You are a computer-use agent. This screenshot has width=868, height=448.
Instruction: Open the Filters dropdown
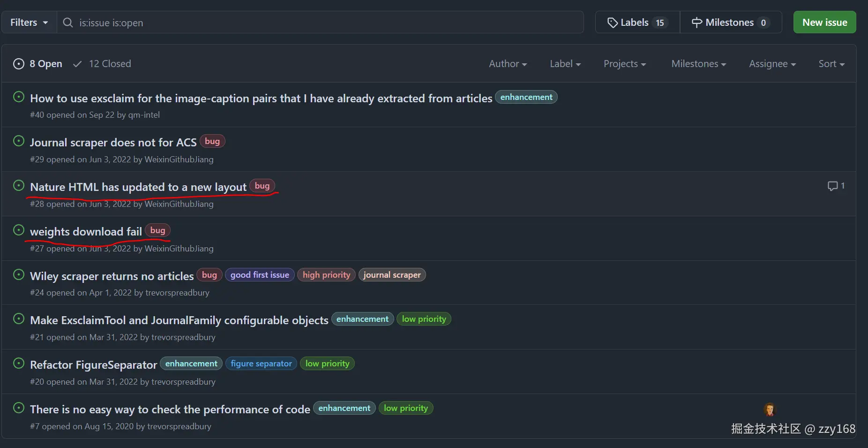click(29, 23)
